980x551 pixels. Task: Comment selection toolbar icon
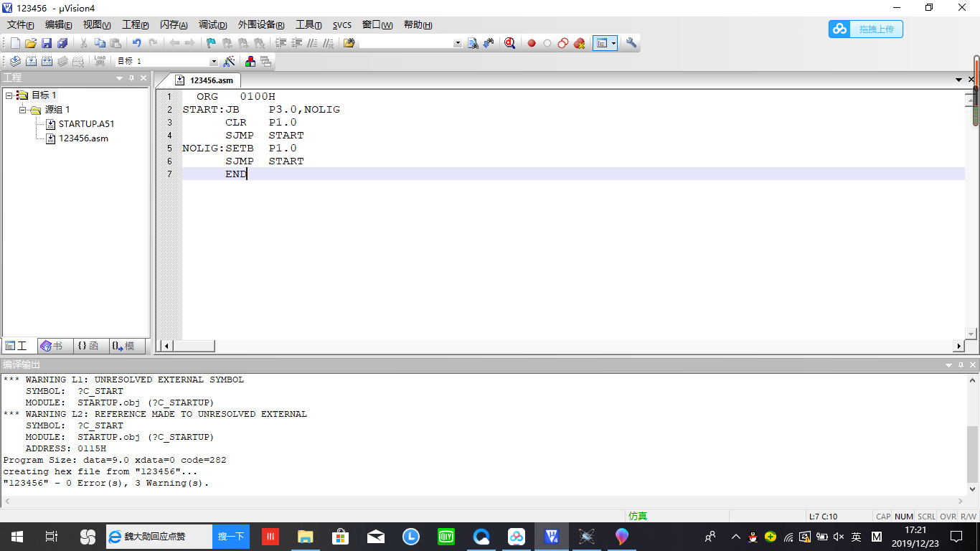pyautogui.click(x=312, y=43)
